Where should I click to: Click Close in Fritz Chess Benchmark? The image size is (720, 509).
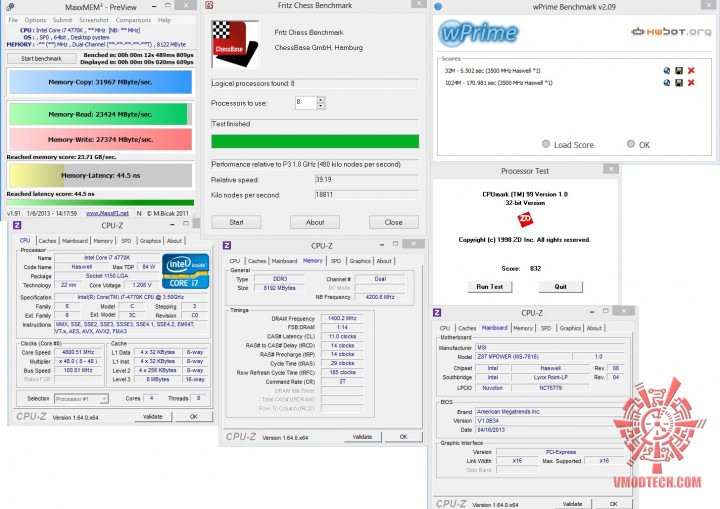pos(394,222)
